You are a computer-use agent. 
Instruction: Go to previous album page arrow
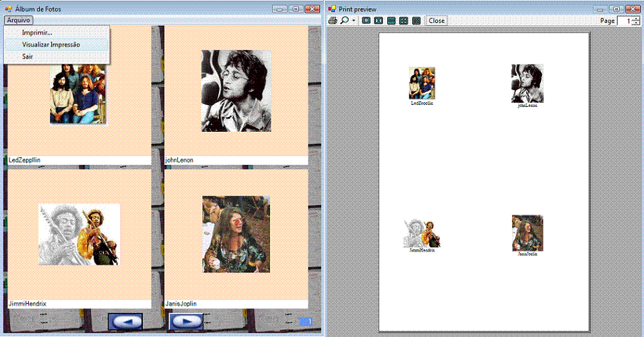(x=125, y=322)
